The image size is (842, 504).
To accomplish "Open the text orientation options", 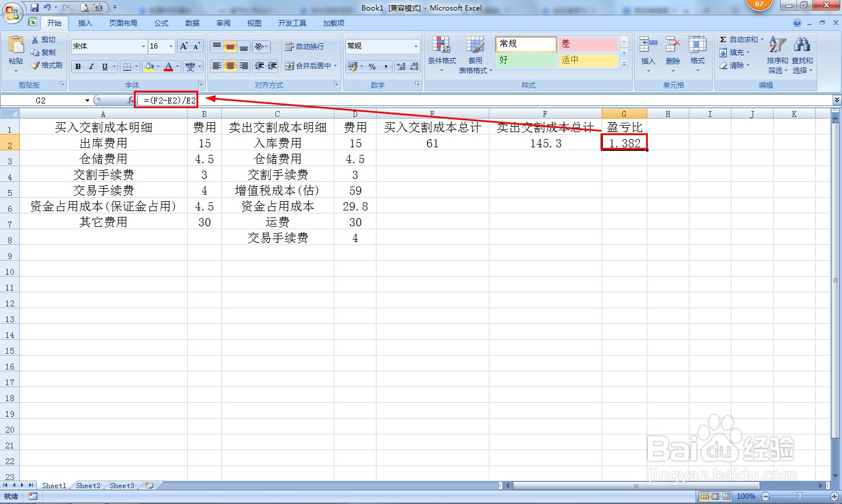I will click(x=261, y=46).
